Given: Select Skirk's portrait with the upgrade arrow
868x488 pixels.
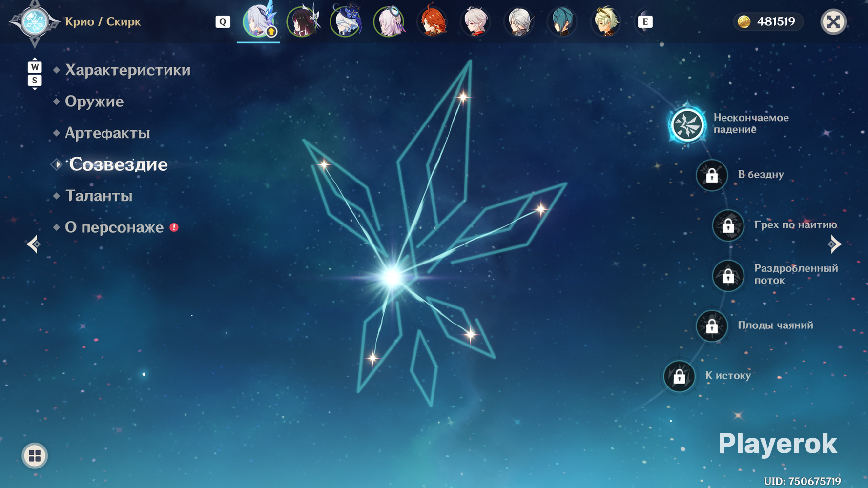Looking at the screenshot, I should coord(259,21).
